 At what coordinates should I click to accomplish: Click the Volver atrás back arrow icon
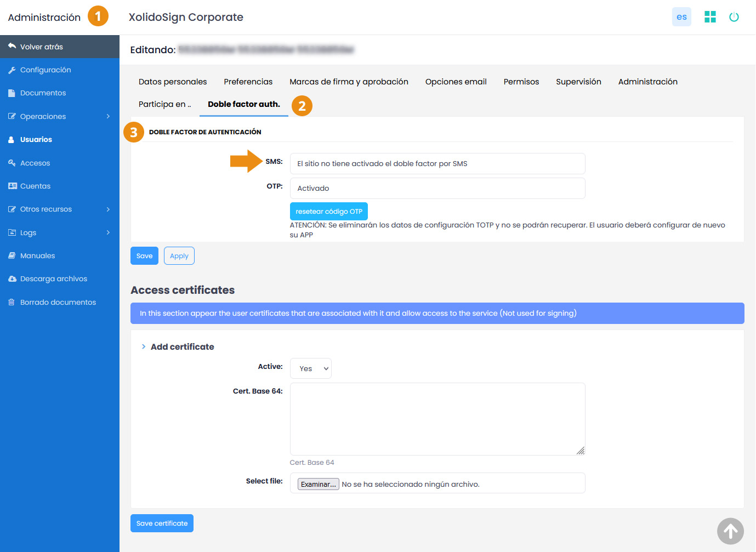tap(12, 47)
